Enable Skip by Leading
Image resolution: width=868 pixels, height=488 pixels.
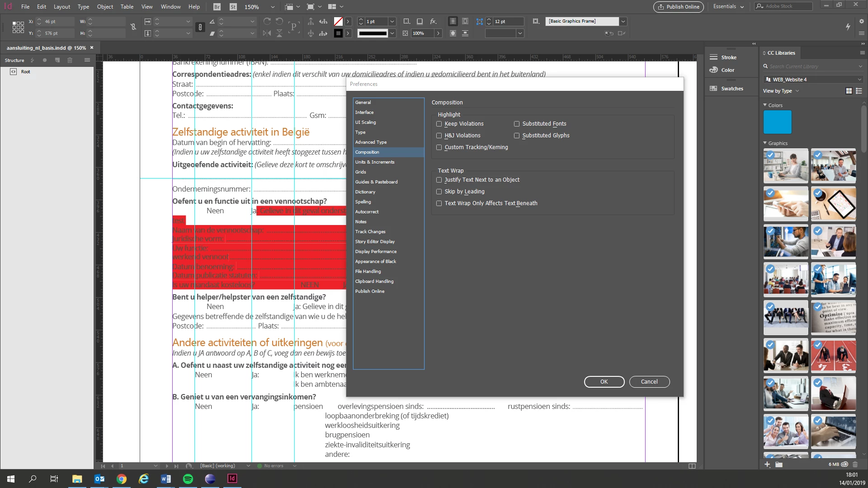439,192
